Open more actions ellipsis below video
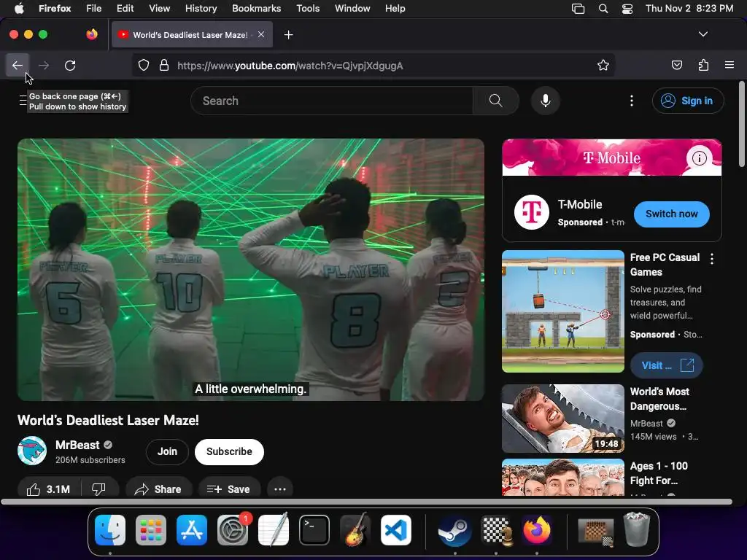Viewport: 747px width, 560px height. (x=280, y=489)
